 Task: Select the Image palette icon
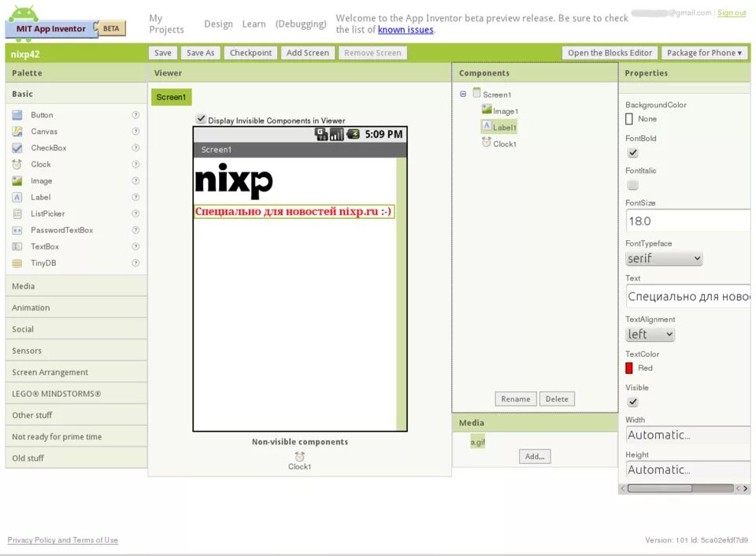point(17,181)
